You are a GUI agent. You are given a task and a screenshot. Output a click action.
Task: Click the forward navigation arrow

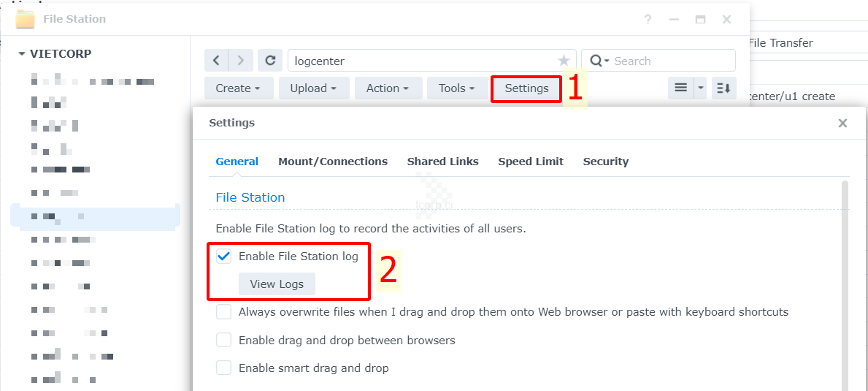tap(241, 61)
